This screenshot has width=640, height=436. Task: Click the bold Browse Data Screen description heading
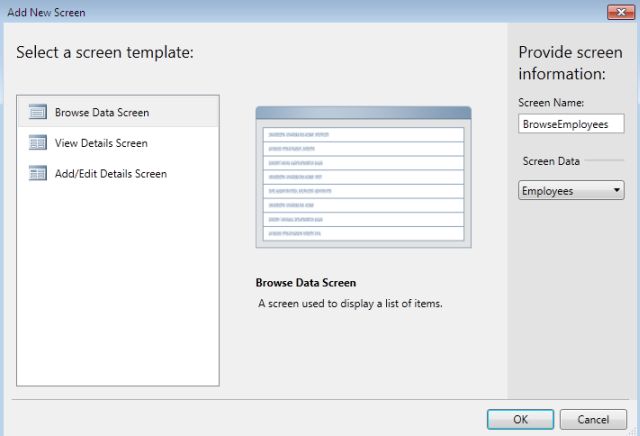[x=306, y=283]
